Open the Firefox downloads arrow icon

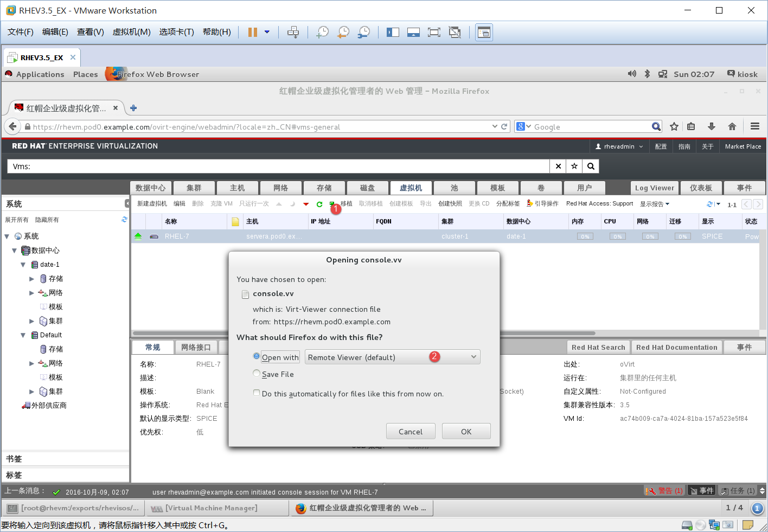(712, 126)
